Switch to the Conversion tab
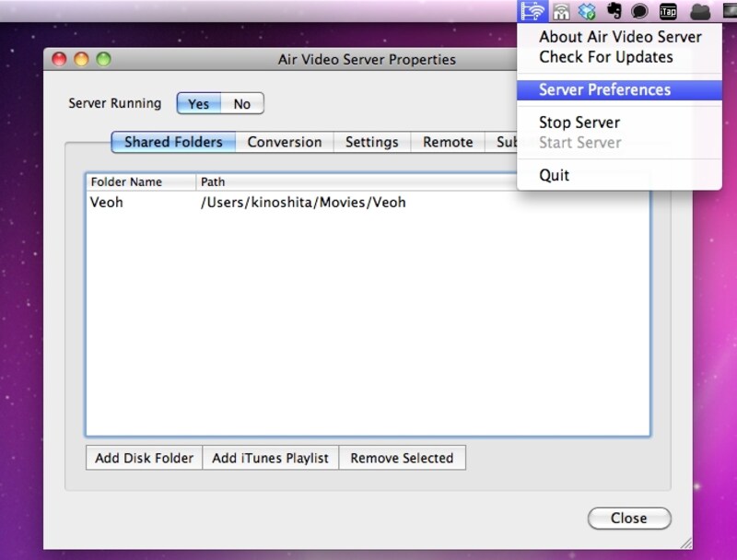 tap(285, 142)
